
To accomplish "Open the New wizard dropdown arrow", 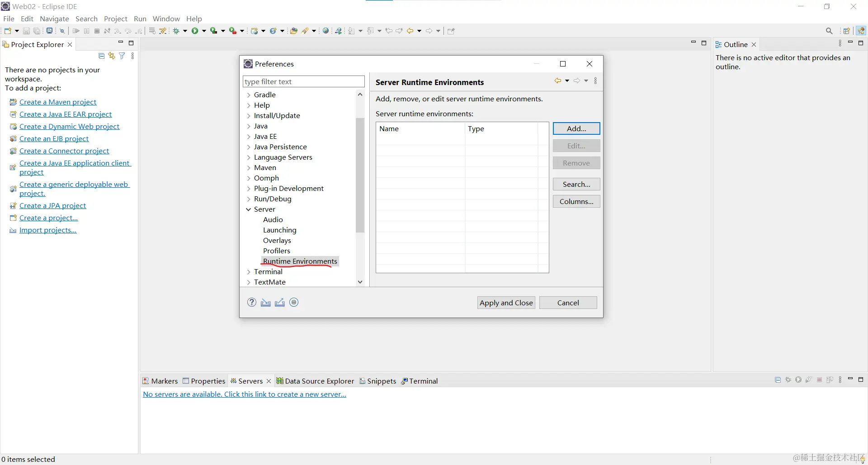I will pos(17,31).
